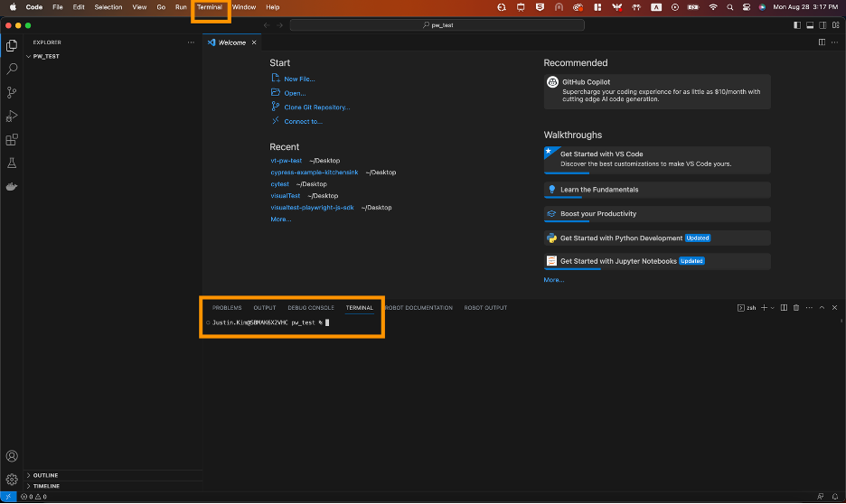Open the Accounts icon in activity bar
The height and width of the screenshot is (504, 846).
click(12, 456)
